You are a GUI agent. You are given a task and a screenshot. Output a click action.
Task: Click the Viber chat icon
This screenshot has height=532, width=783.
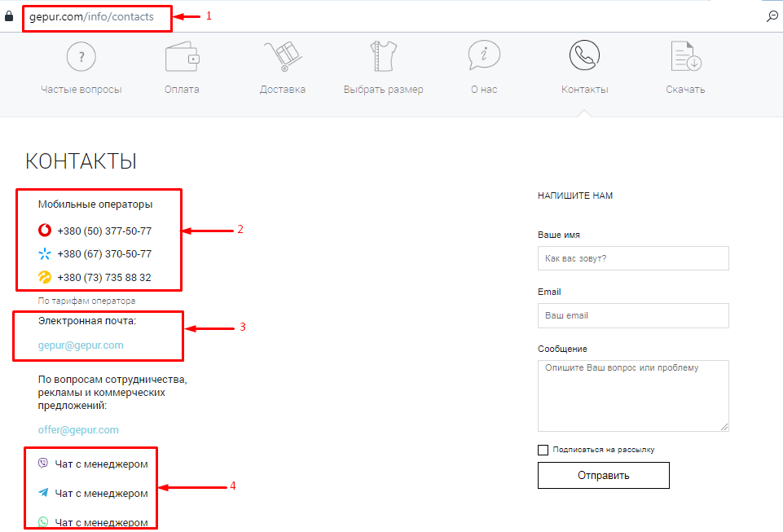43,464
